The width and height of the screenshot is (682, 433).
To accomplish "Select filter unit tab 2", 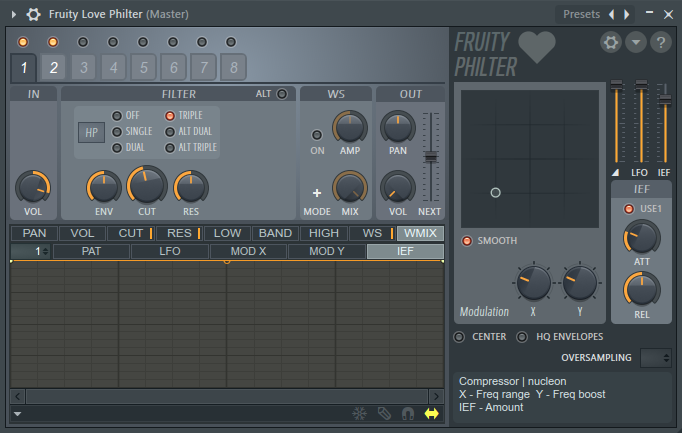I will [x=53, y=67].
